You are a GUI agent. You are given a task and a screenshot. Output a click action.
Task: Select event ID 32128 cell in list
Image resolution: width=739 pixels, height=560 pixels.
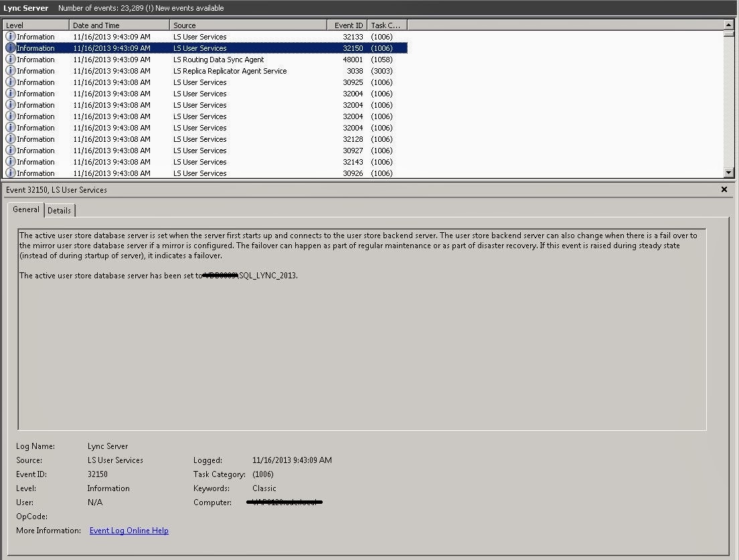tap(353, 139)
